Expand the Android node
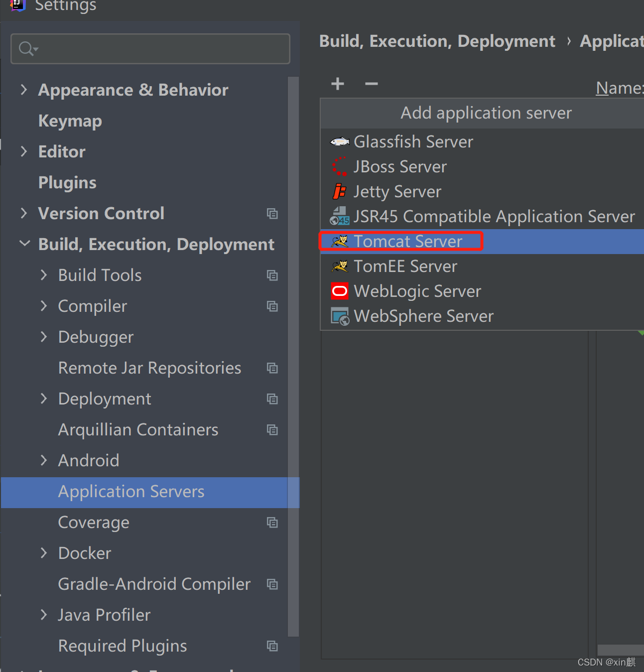The width and height of the screenshot is (644, 672). [44, 460]
